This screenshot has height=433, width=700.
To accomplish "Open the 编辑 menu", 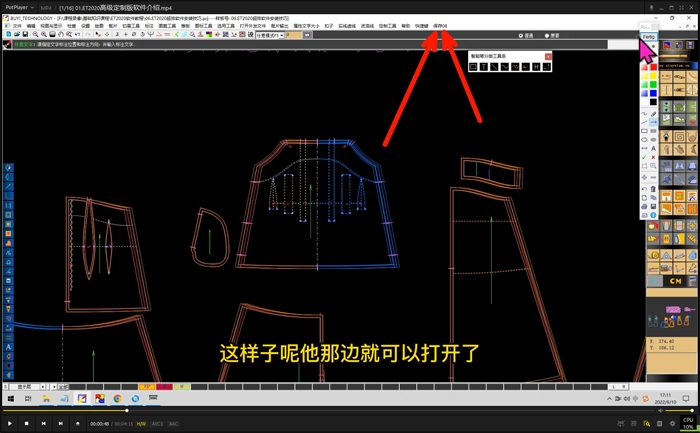I will [31, 26].
